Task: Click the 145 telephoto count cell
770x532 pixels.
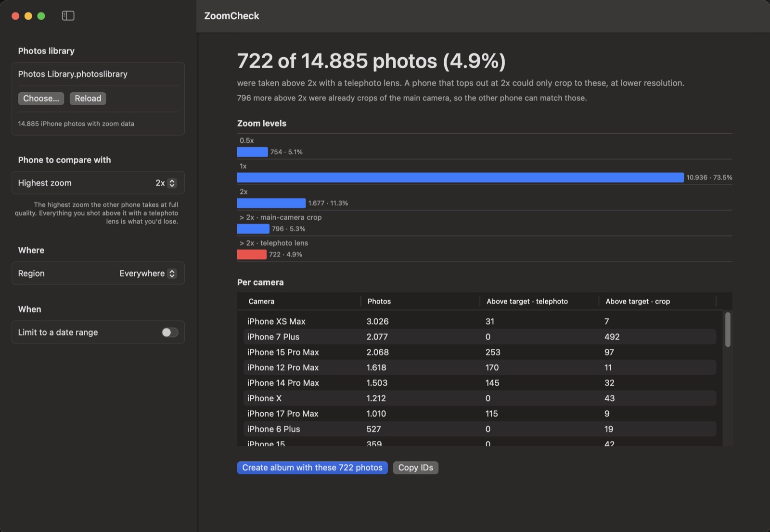Action: click(x=492, y=383)
